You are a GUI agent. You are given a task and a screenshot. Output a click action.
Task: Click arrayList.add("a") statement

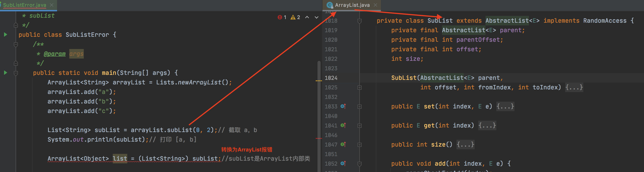pos(82,92)
